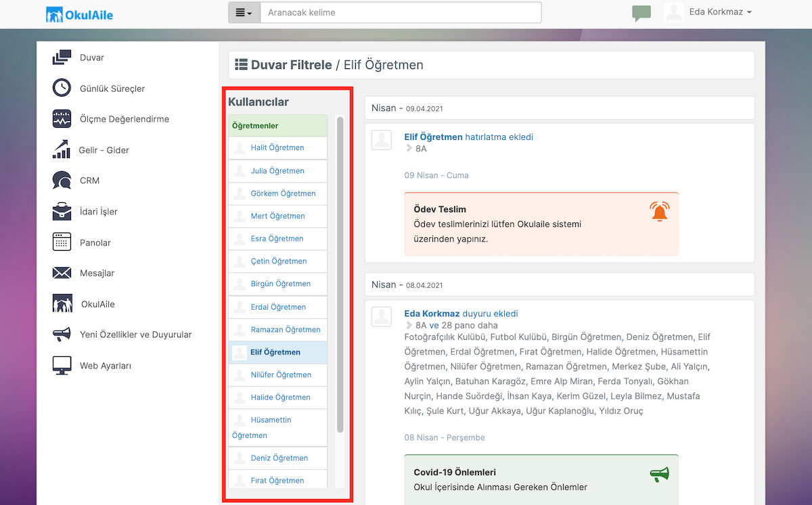The height and width of the screenshot is (505, 812).
Task: Select Julia Öğretmen from the user list
Action: 277,171
